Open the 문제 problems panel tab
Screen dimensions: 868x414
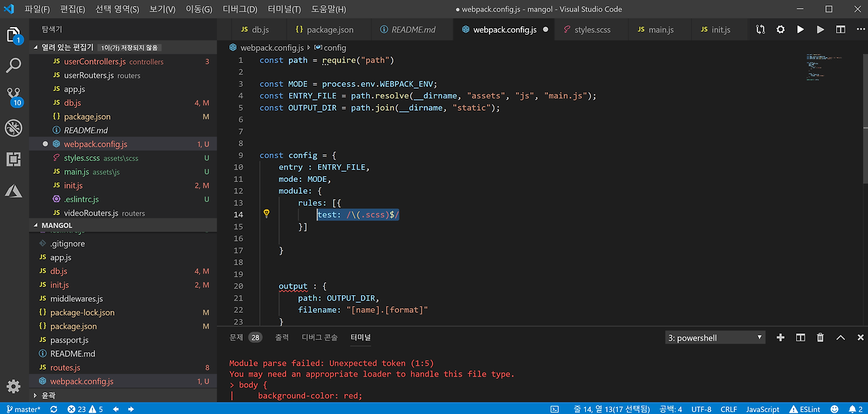click(x=236, y=337)
